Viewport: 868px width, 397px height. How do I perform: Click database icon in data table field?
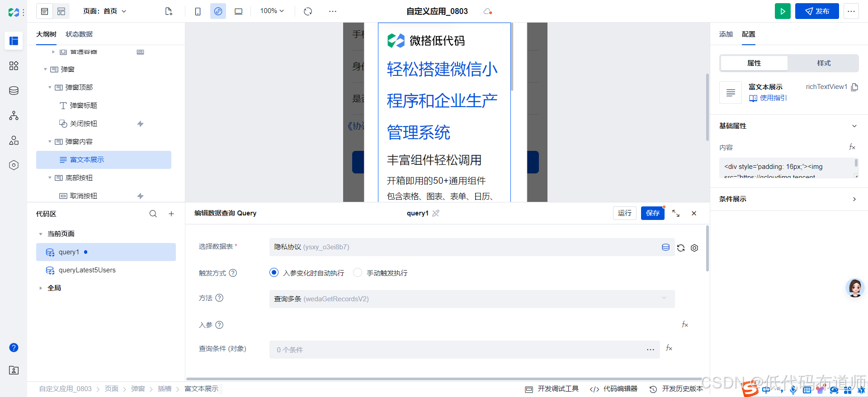pos(665,247)
